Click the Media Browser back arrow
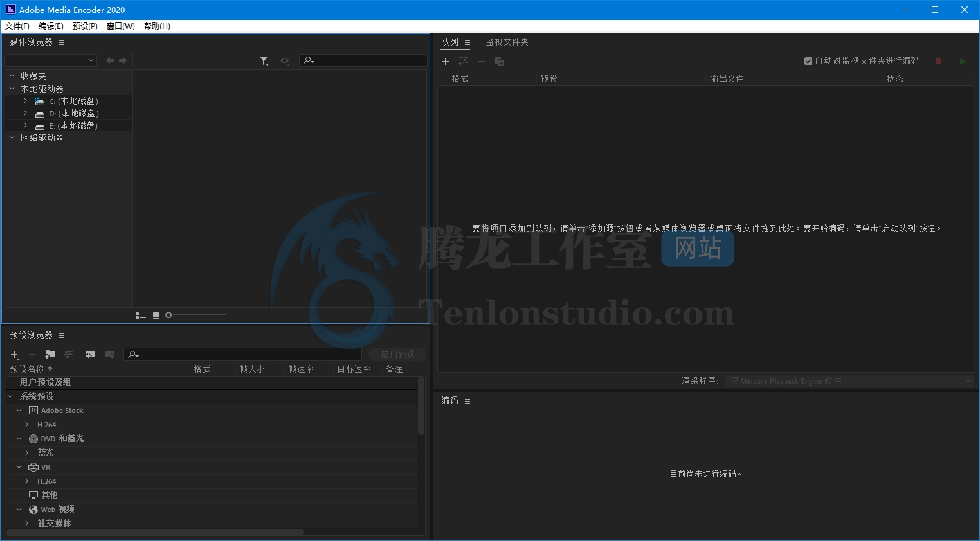Viewport: 980px width, 541px height. (110, 60)
